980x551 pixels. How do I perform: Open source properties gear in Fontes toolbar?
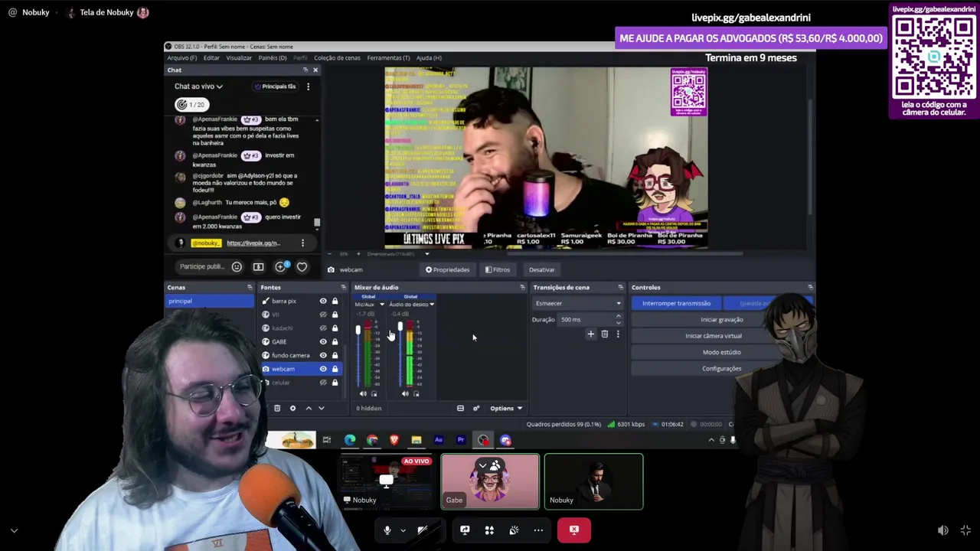point(292,408)
